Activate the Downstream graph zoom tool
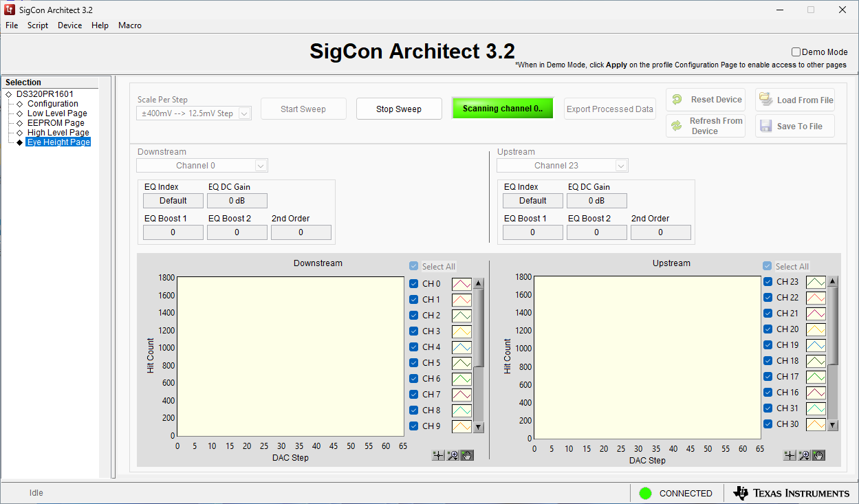 (x=453, y=455)
